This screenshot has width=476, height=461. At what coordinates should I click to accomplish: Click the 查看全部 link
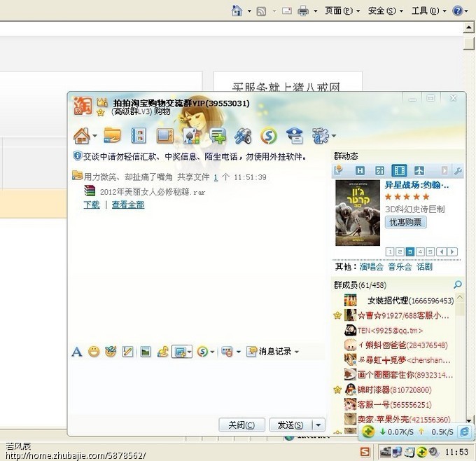tap(128, 205)
